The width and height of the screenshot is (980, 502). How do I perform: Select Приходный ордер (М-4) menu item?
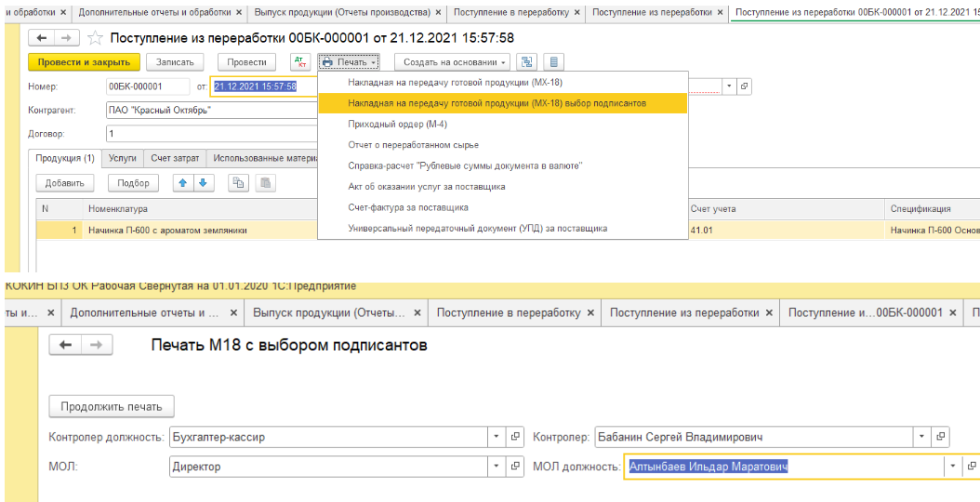click(x=398, y=124)
